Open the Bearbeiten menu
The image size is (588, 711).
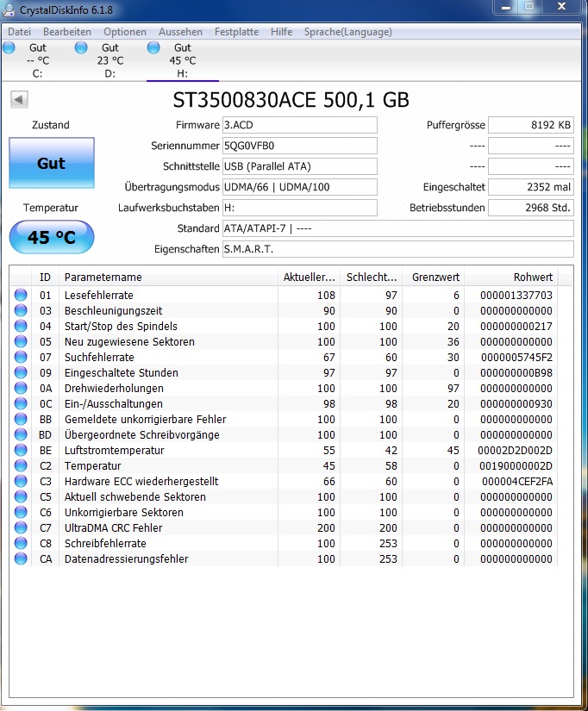coord(67,32)
